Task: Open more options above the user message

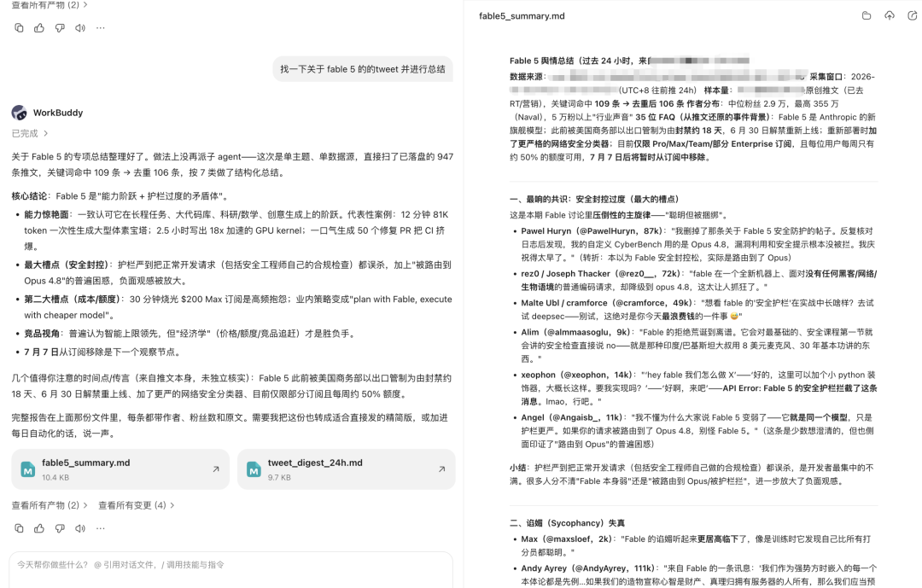Action: (x=101, y=27)
